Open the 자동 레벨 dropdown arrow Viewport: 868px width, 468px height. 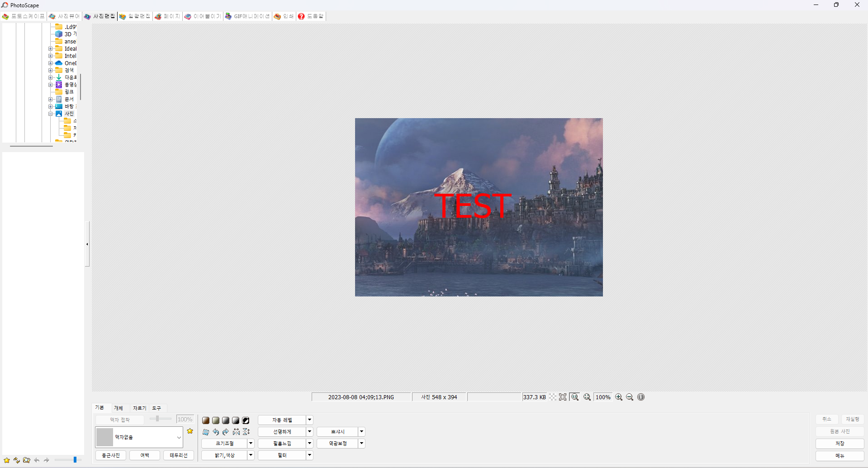click(310, 420)
